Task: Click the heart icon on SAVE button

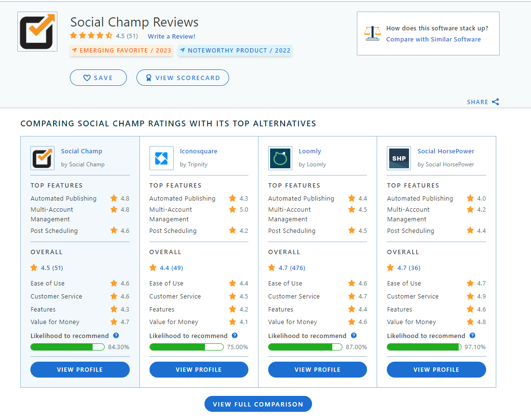Action: click(x=87, y=78)
